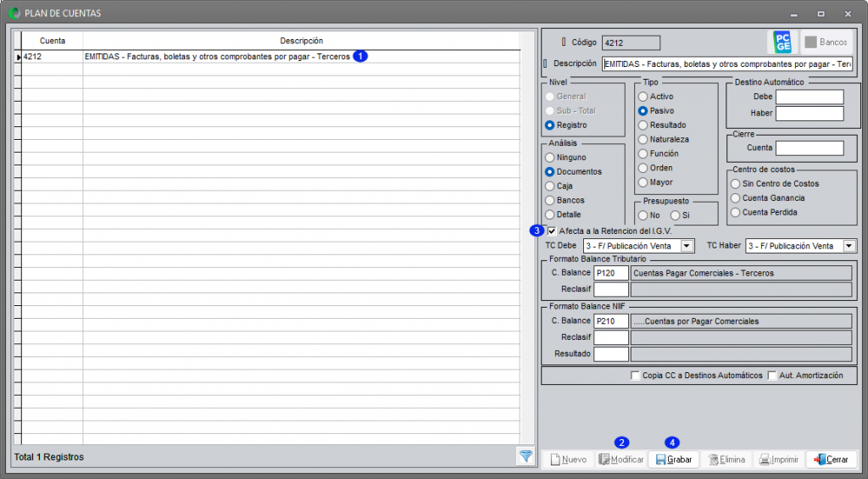Open the TC Haber dropdown
Screen dimensions: 868x479
849,246
